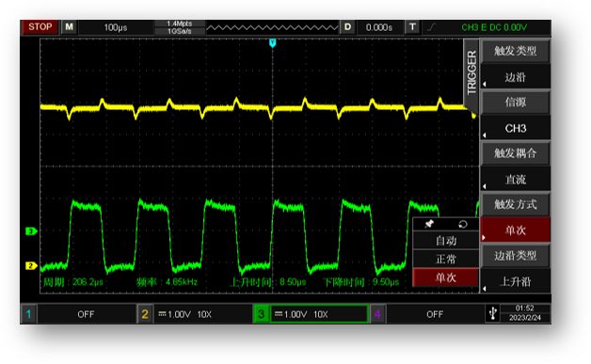Click channel 1 OFF status
Viewport: 591px width, 364px height.
(86, 314)
